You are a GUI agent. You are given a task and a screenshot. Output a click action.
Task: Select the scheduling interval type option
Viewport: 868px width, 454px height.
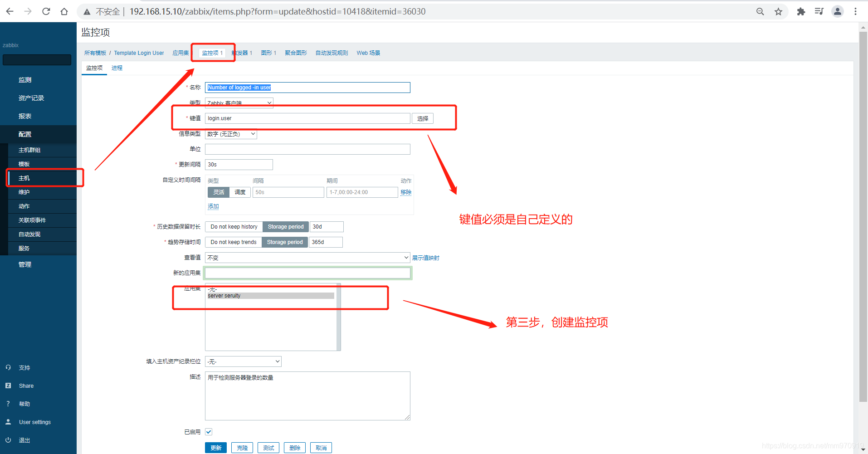(x=240, y=192)
